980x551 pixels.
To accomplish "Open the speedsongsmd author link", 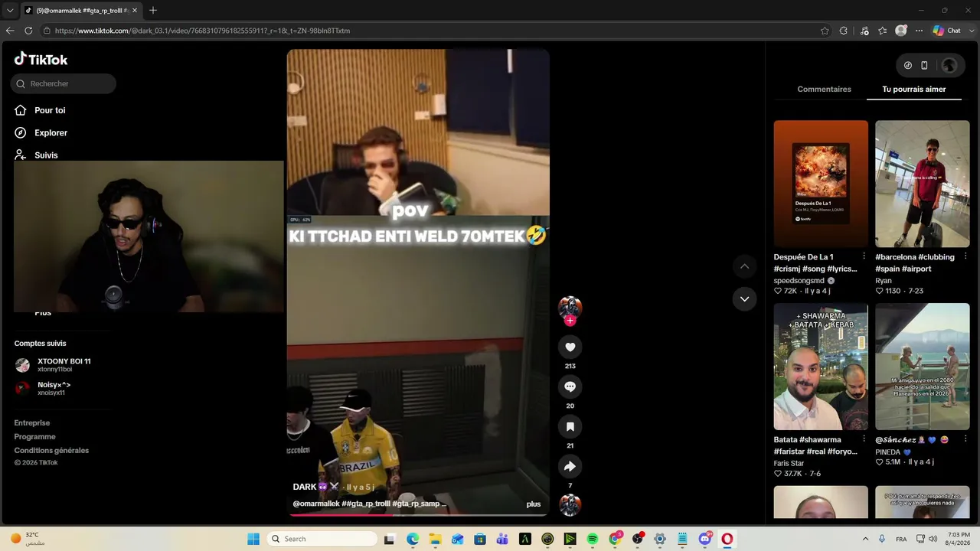I will pyautogui.click(x=799, y=281).
